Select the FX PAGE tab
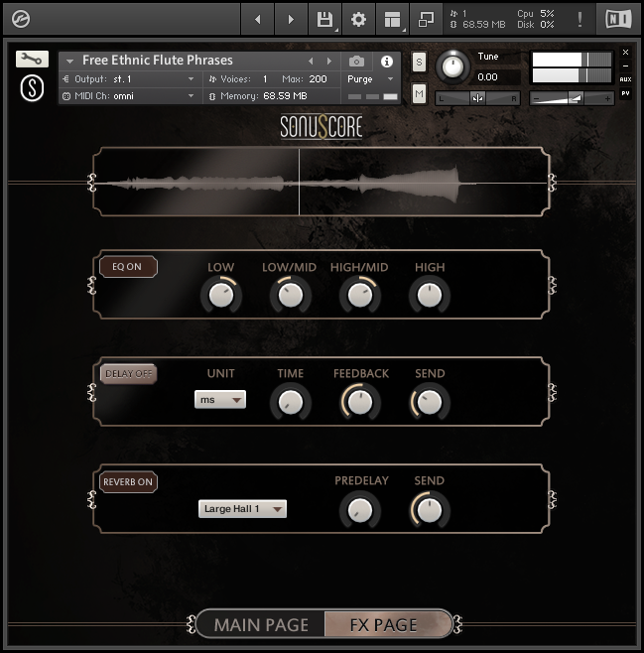 tap(384, 624)
